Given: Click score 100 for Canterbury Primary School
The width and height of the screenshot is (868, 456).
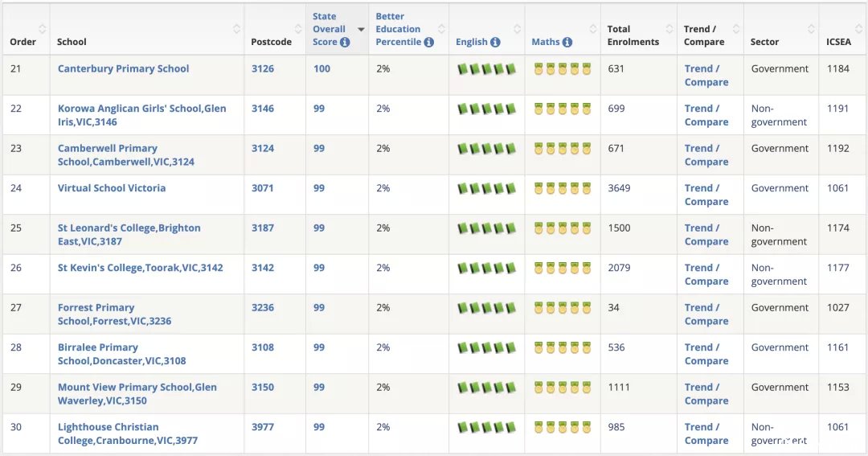Looking at the screenshot, I should click(x=321, y=68).
